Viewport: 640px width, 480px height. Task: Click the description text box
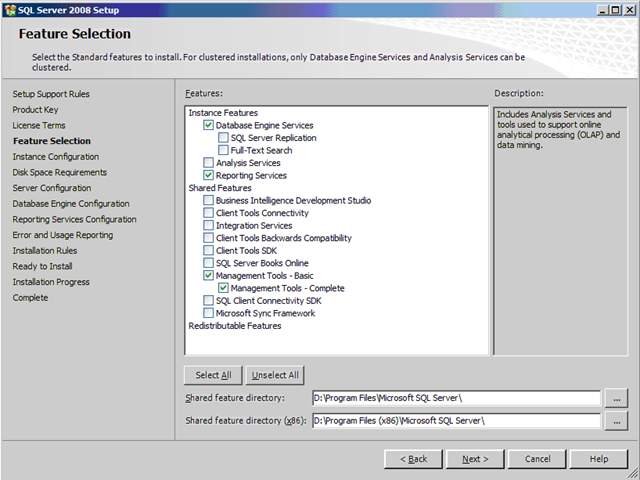(560, 231)
